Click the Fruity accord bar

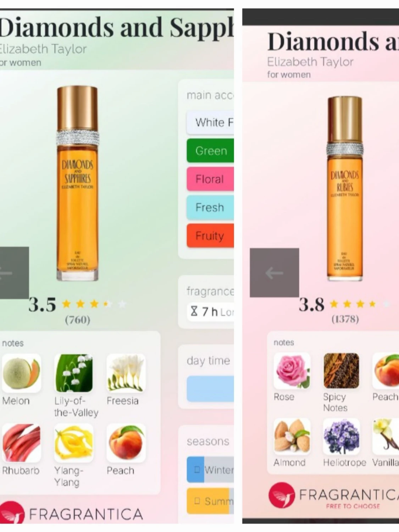point(210,236)
